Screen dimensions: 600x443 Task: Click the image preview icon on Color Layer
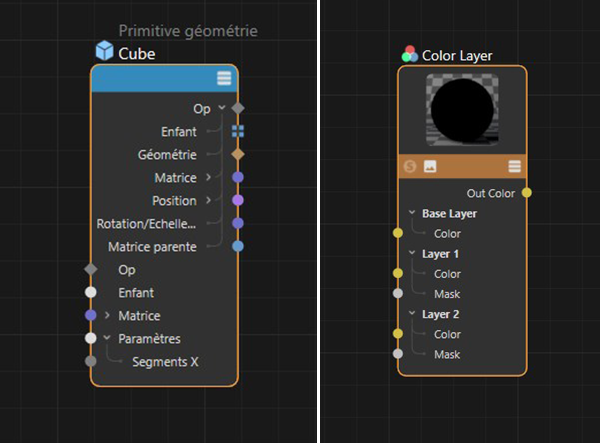point(430,167)
